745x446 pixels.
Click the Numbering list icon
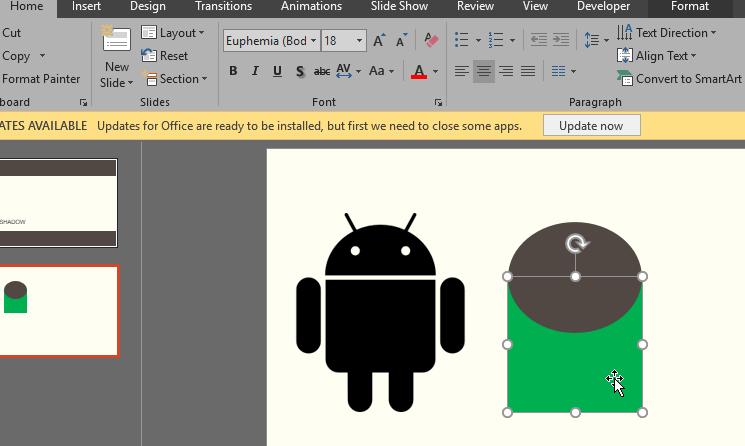[496, 40]
